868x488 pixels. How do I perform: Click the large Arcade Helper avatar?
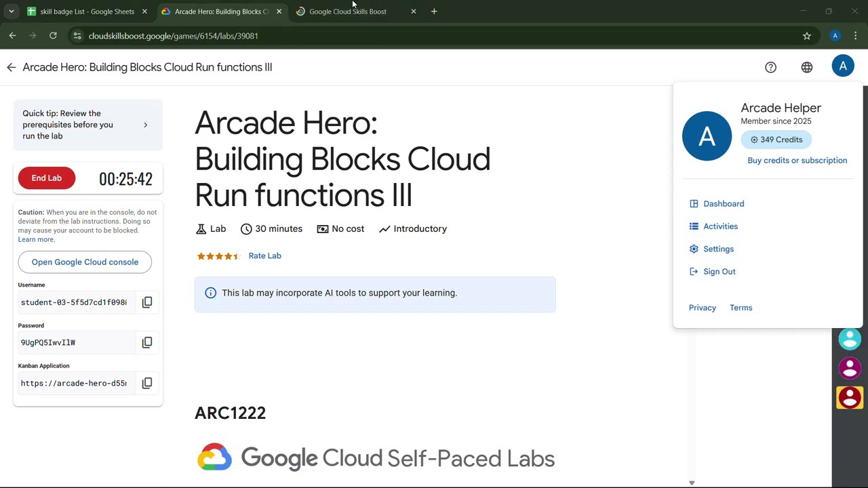coord(707,136)
